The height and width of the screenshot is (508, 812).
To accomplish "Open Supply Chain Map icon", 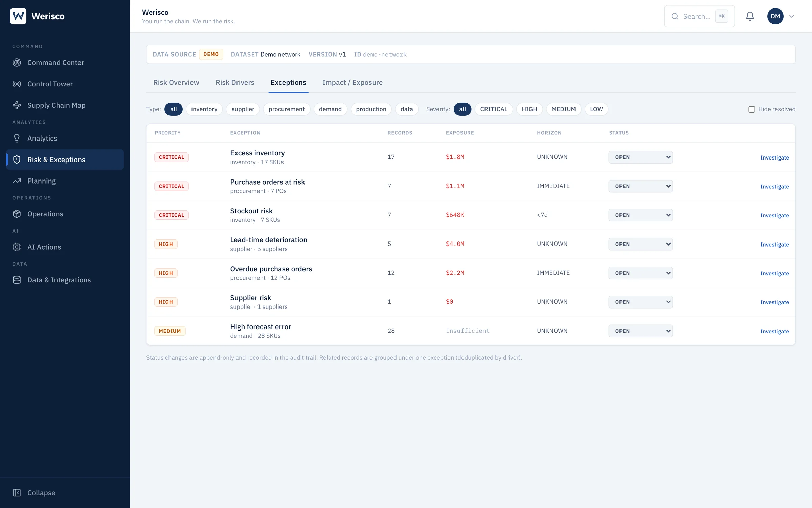I will click(17, 105).
